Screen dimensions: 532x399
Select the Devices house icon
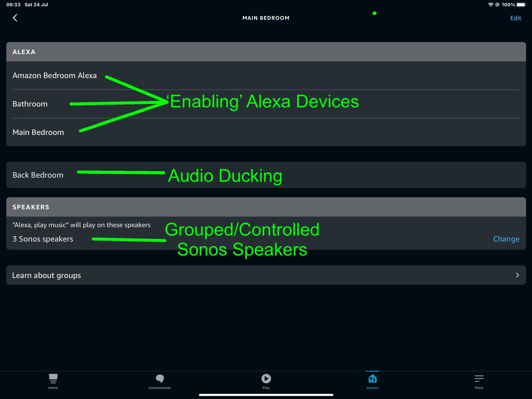372,378
